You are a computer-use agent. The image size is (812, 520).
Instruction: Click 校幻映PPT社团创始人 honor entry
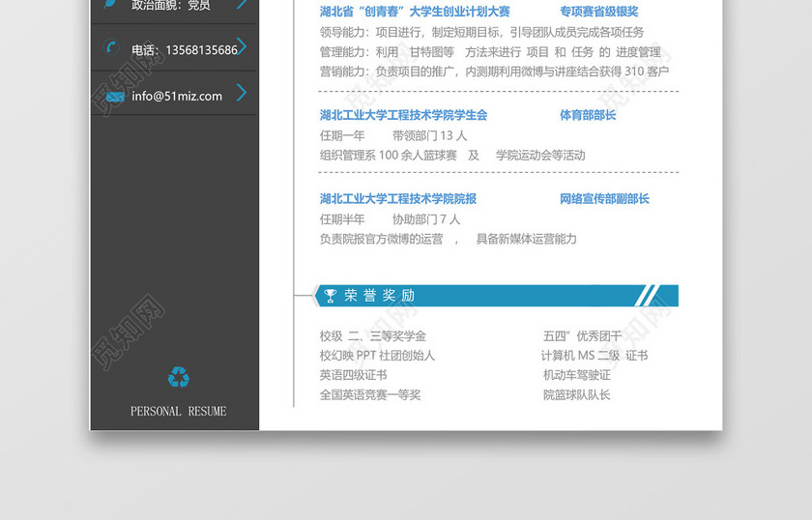pyautogui.click(x=377, y=356)
